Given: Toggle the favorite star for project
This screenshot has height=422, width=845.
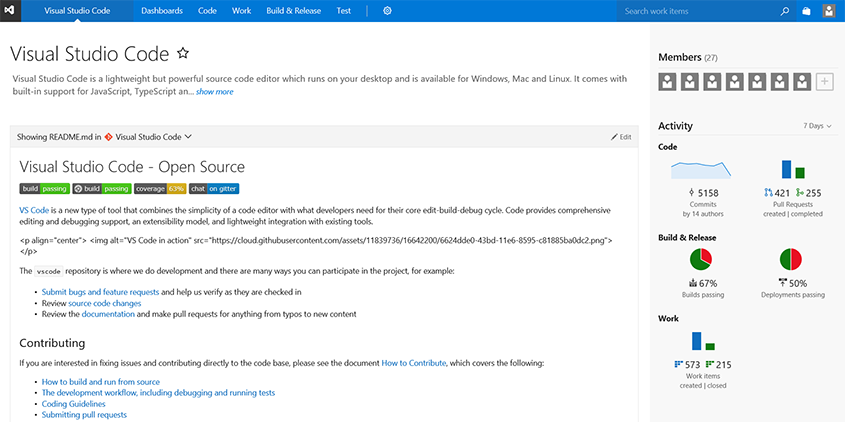Looking at the screenshot, I should pyautogui.click(x=182, y=52).
